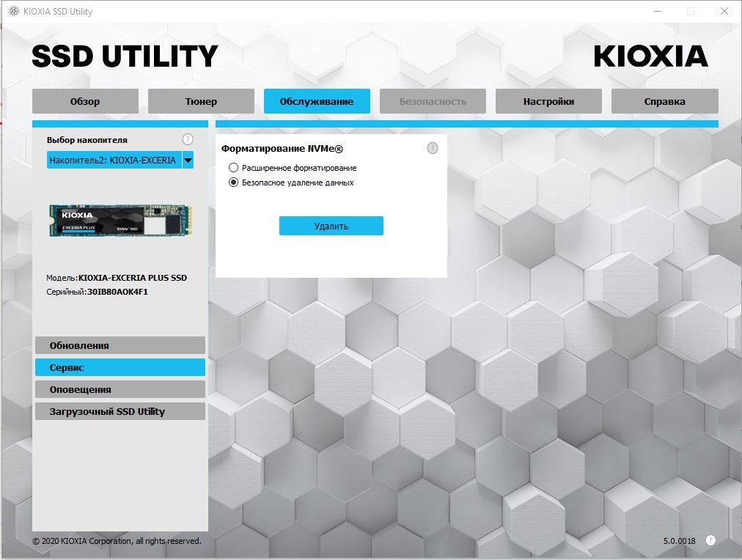Click the KIOXIA SSD Utility title bar icon

[x=14, y=11]
